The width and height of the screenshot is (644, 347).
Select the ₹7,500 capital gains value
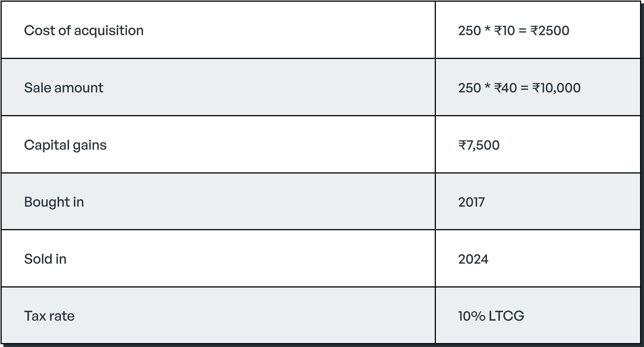(x=479, y=145)
